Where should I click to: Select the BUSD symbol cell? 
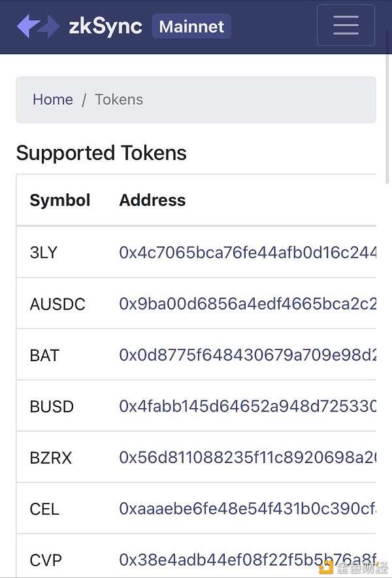coord(52,406)
